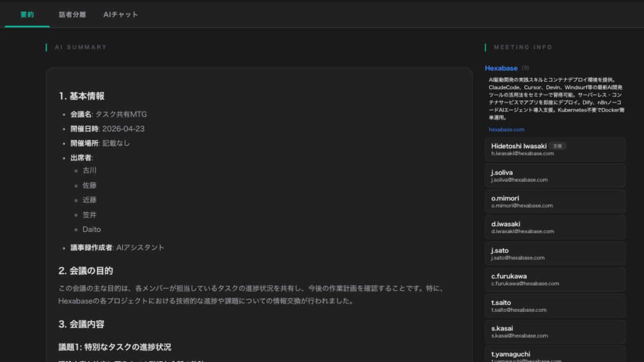Select the j.sato participant card
This screenshot has height=362, width=644.
(555, 253)
